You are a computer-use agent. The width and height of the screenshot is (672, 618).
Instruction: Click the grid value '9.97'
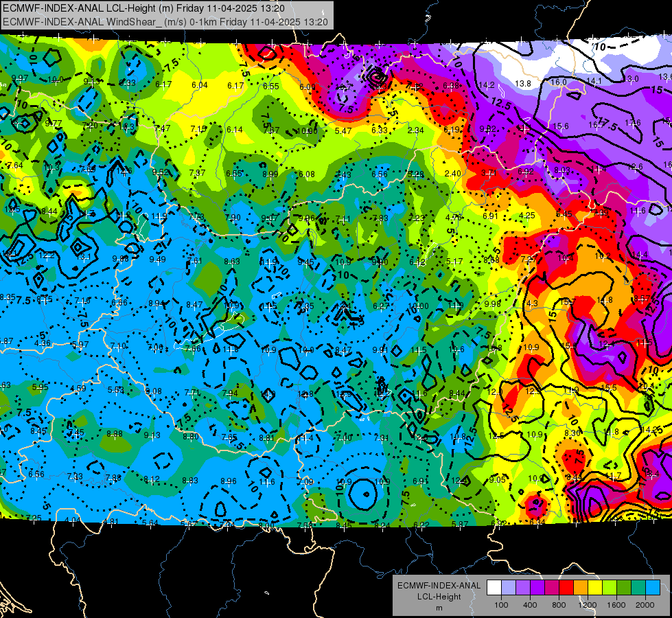point(20,78)
